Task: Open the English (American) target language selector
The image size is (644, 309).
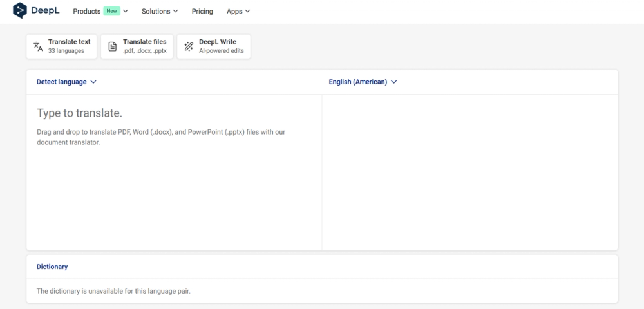Action: point(363,82)
